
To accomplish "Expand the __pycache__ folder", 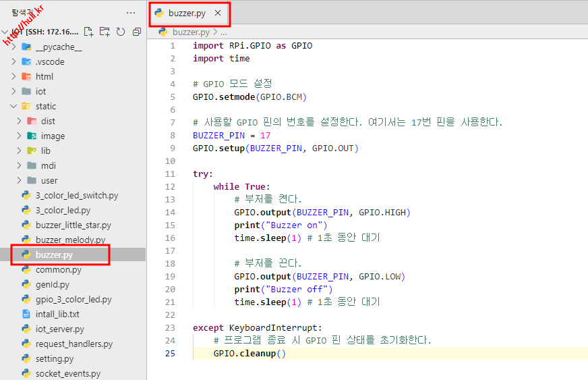I will (x=14, y=47).
